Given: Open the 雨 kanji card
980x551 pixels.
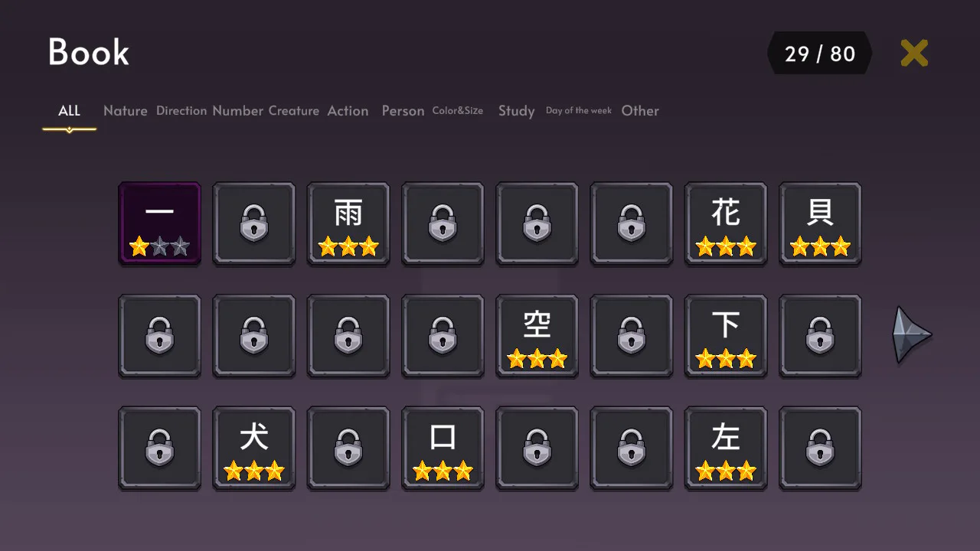Looking at the screenshot, I should point(348,223).
